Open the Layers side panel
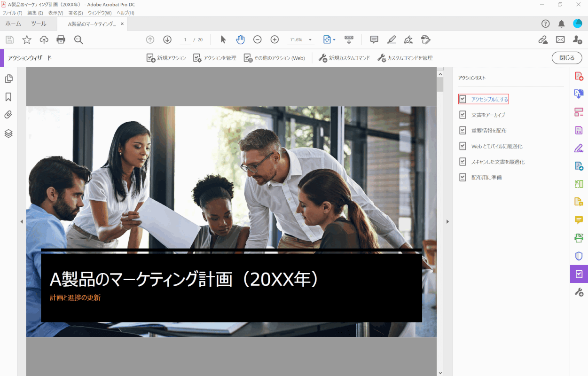588x376 pixels. [x=8, y=133]
